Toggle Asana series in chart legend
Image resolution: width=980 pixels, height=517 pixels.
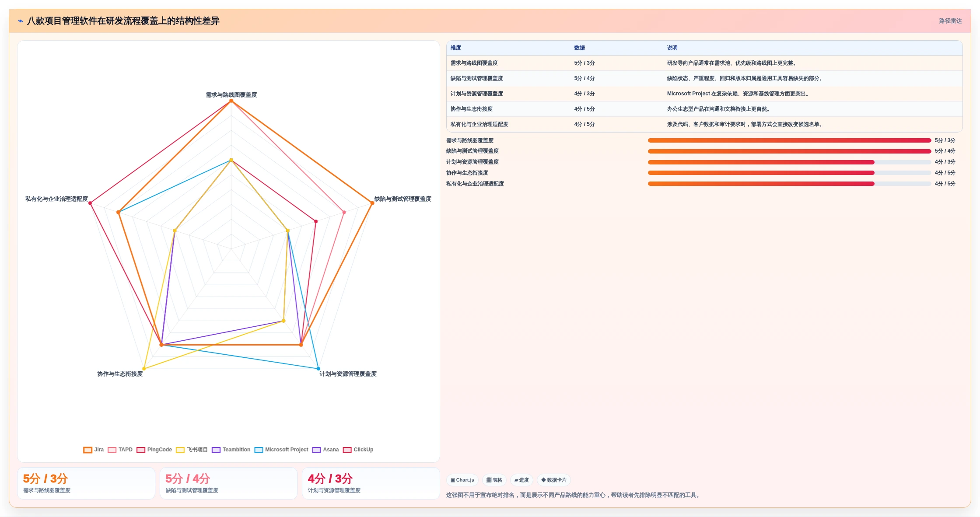click(x=325, y=450)
